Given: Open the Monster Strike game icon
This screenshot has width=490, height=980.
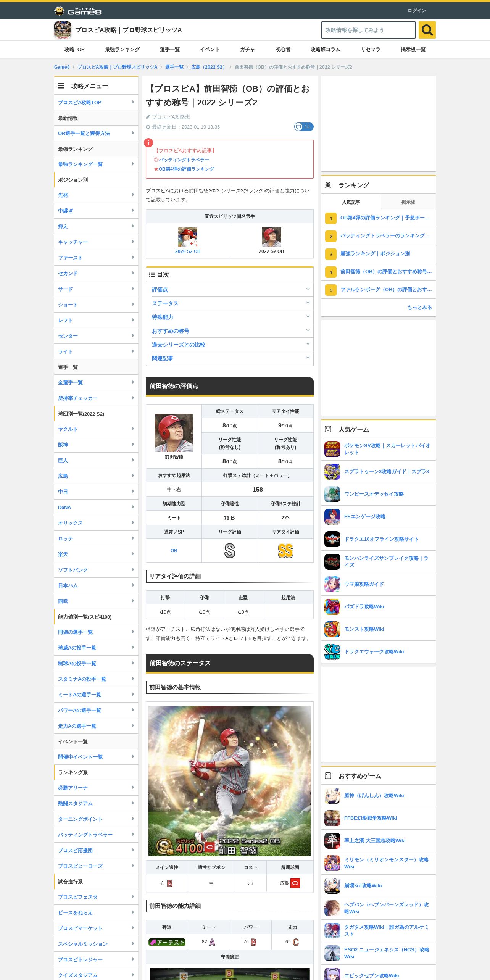Looking at the screenshot, I should [x=332, y=629].
